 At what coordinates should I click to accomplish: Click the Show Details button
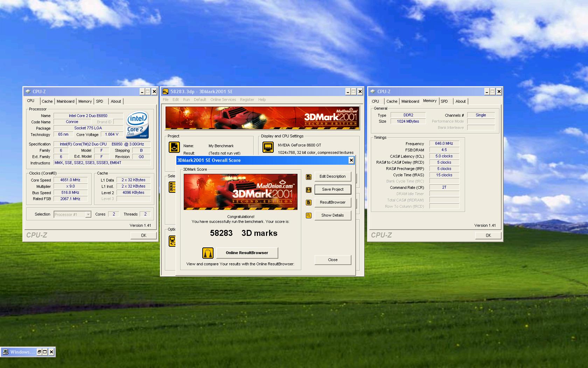pos(332,215)
